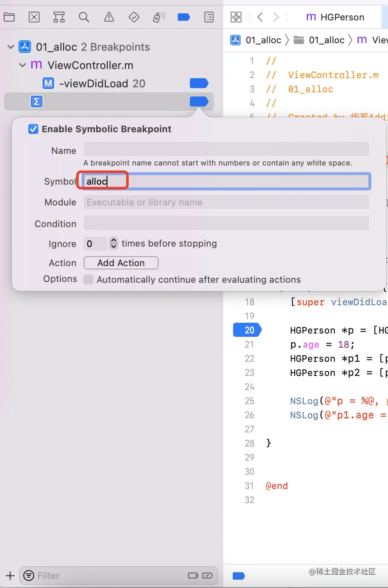Open the Symbol navigator
The width and height of the screenshot is (388, 588).
click(x=59, y=17)
